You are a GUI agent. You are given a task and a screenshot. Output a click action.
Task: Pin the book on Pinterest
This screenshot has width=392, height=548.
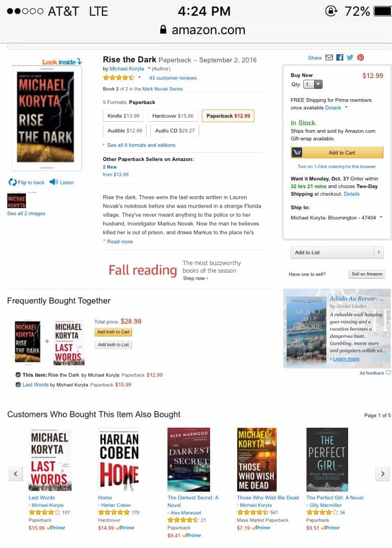click(x=361, y=57)
